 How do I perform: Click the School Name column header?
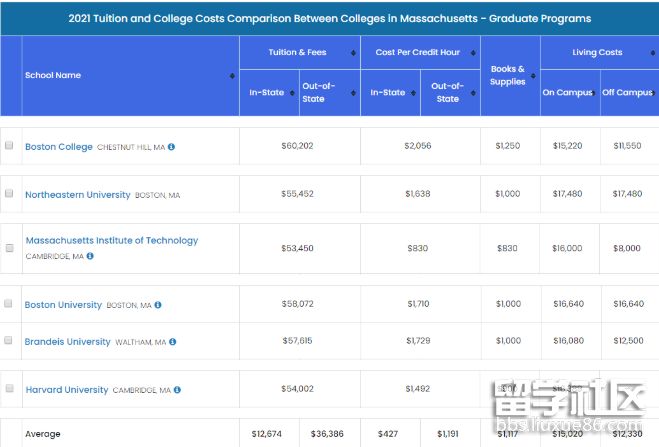pos(53,75)
